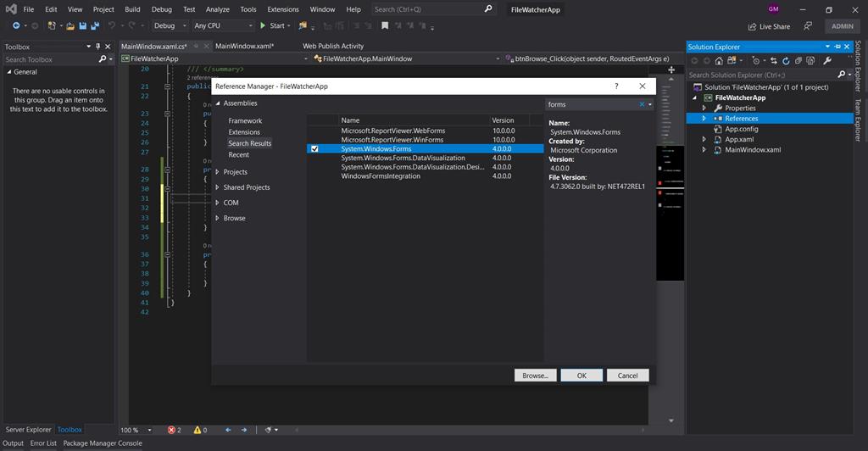This screenshot has width=868, height=451.
Task: Click the Pending Changes Filter clock icon
Action: [756, 61]
